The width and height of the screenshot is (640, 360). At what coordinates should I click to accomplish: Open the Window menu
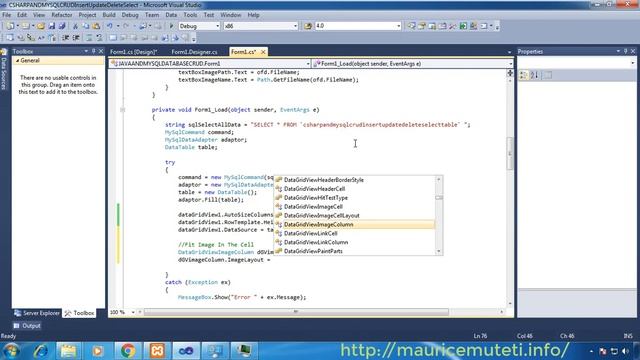point(231,15)
